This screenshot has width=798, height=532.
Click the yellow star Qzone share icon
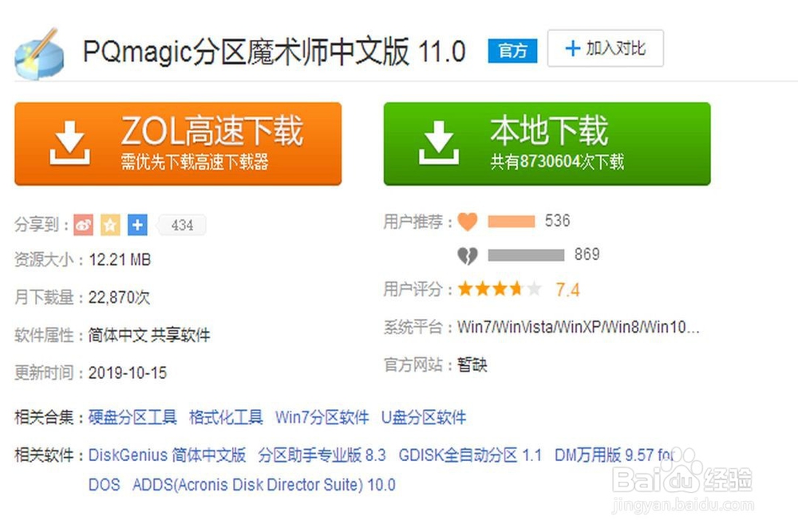(x=110, y=224)
